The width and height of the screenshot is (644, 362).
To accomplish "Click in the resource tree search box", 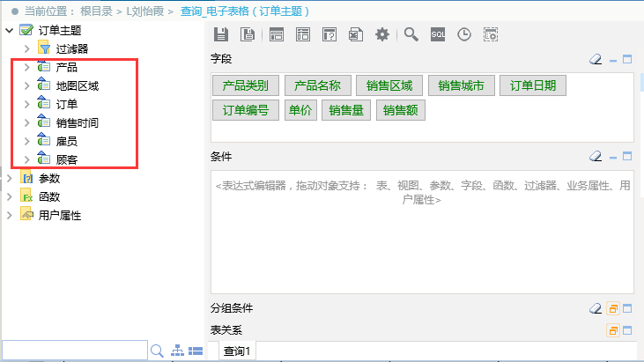I will point(75,351).
